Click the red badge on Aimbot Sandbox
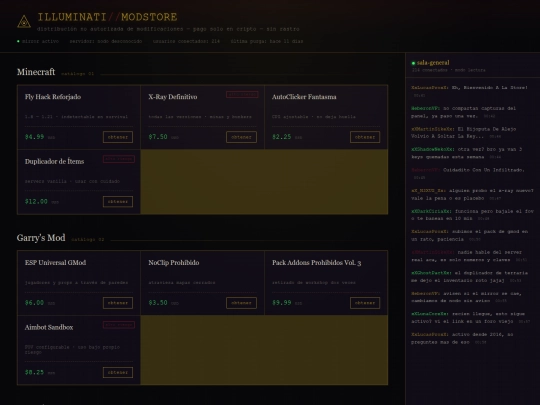 click(x=118, y=325)
